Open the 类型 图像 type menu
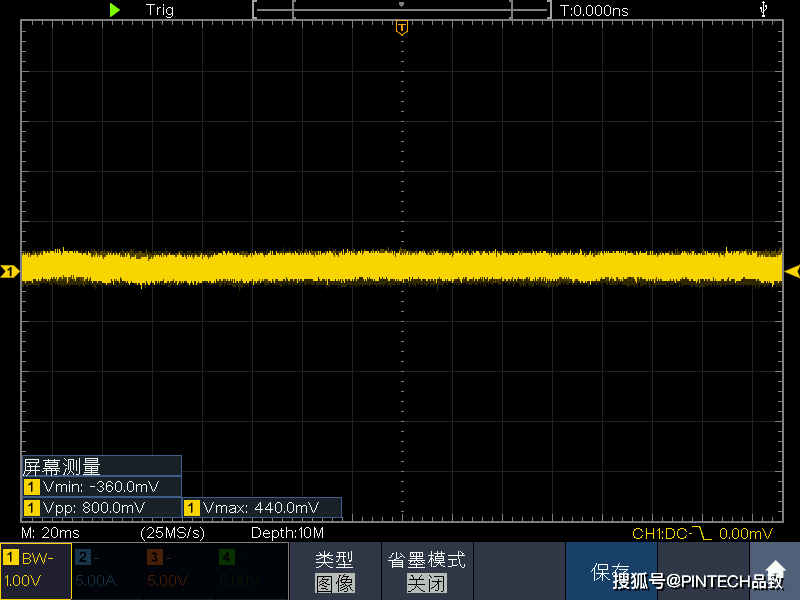 [x=335, y=571]
